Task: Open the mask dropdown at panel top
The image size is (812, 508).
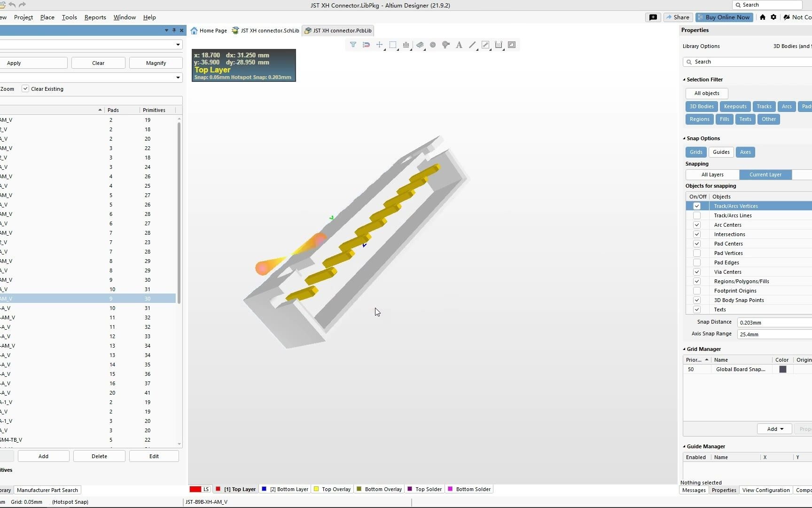Action: [x=178, y=45]
